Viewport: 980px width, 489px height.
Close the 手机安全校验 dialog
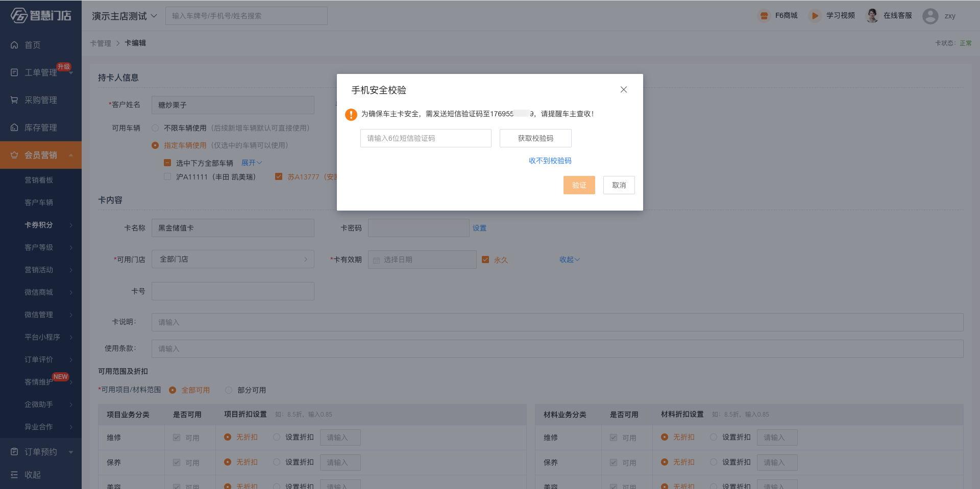point(623,90)
